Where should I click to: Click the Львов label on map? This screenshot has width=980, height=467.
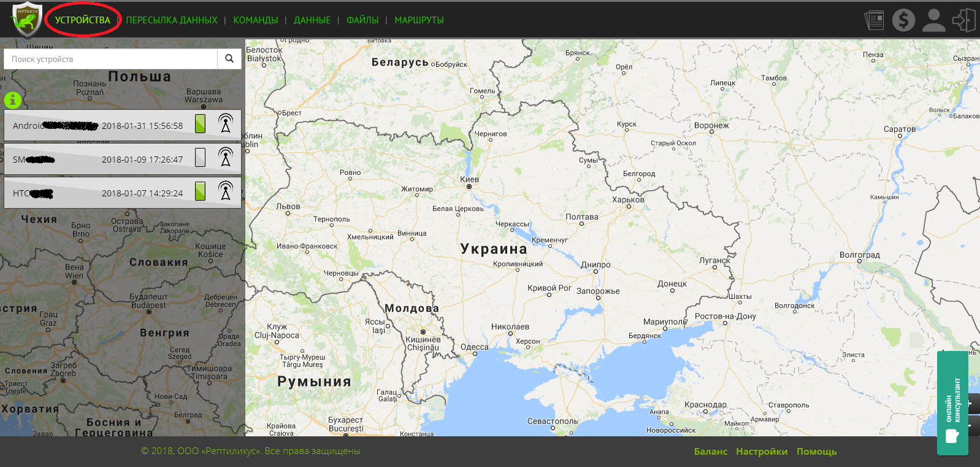288,206
